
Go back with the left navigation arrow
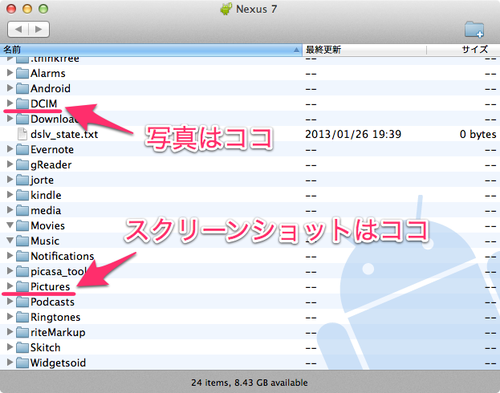tap(18, 29)
